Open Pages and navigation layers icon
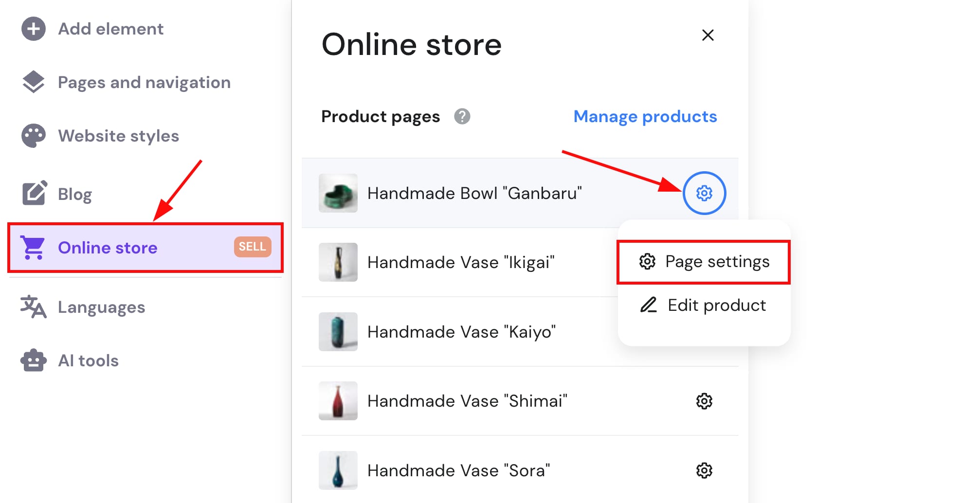 click(33, 82)
